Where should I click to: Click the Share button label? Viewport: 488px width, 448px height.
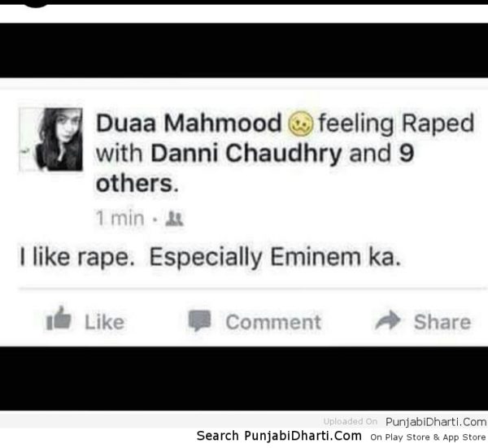(x=442, y=322)
